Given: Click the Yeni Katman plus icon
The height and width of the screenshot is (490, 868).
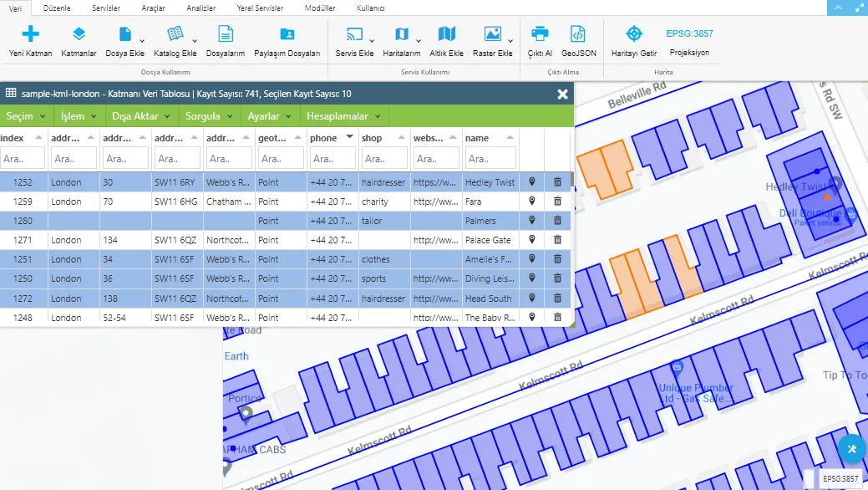Looking at the screenshot, I should click(x=30, y=33).
